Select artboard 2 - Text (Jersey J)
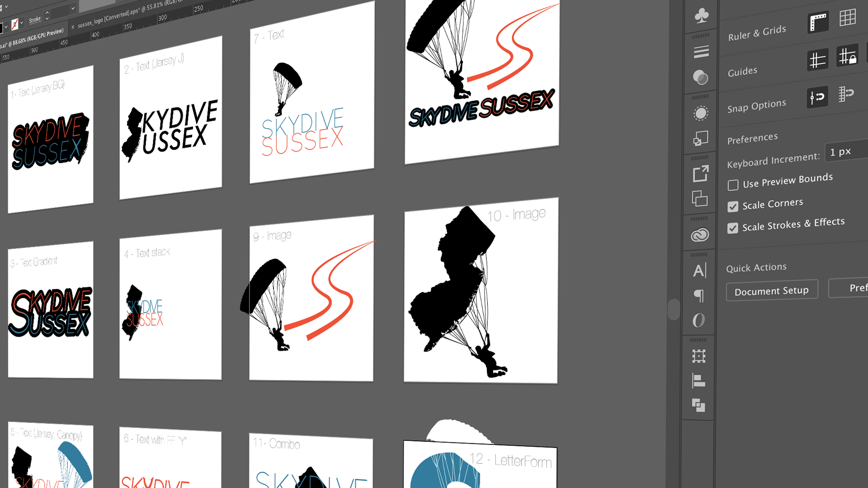Image resolution: width=868 pixels, height=488 pixels. point(170,118)
